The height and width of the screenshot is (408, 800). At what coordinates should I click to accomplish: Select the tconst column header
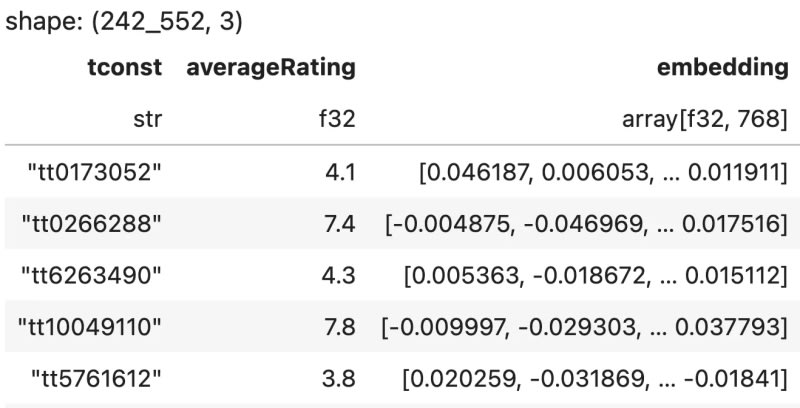point(124,68)
